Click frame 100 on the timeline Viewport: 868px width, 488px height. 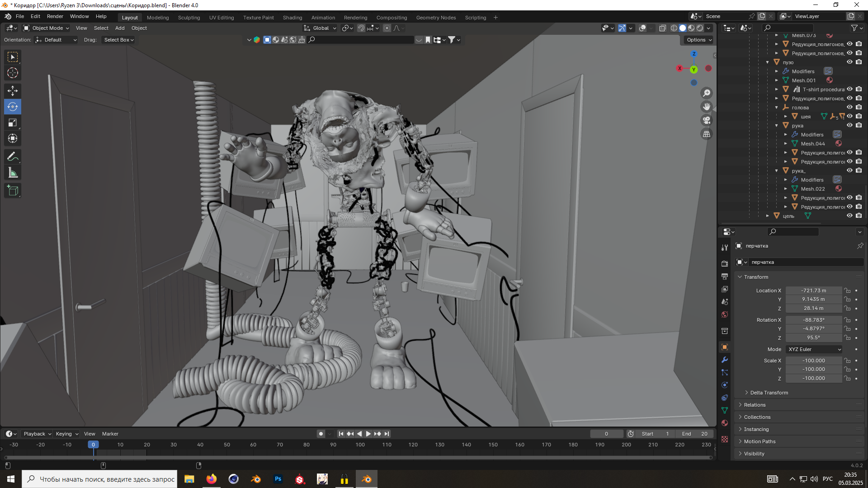pos(360,445)
